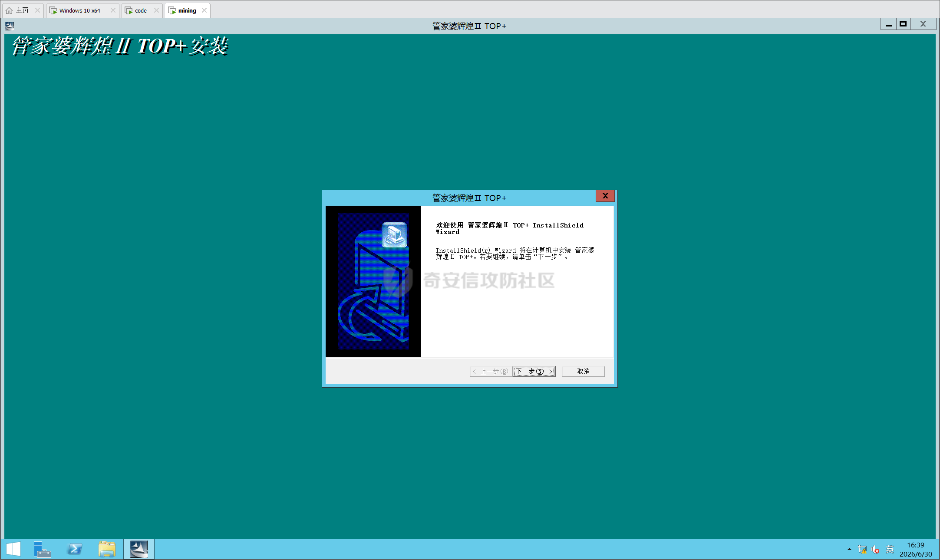940x560 pixels.
Task: Close the mining tab
Action: coord(204,10)
